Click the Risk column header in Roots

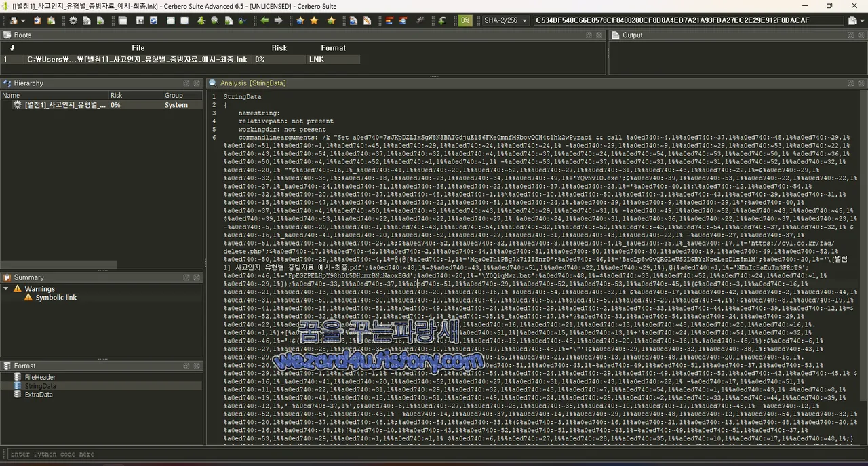[279, 48]
